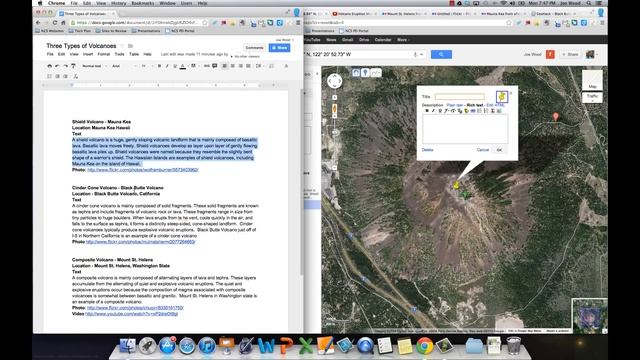This screenshot has width=640, height=360.
Task: Select left align in Docs toolbar
Action: [224, 66]
